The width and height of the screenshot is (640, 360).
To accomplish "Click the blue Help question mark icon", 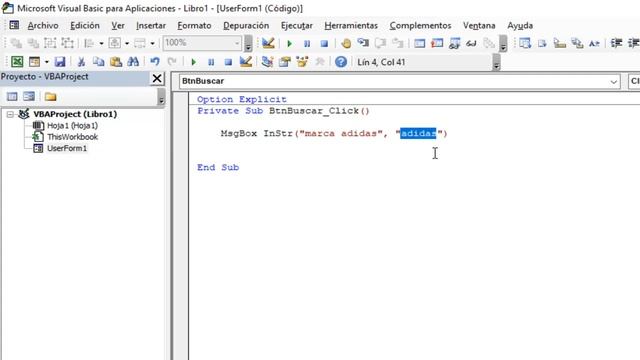I will [x=341, y=62].
